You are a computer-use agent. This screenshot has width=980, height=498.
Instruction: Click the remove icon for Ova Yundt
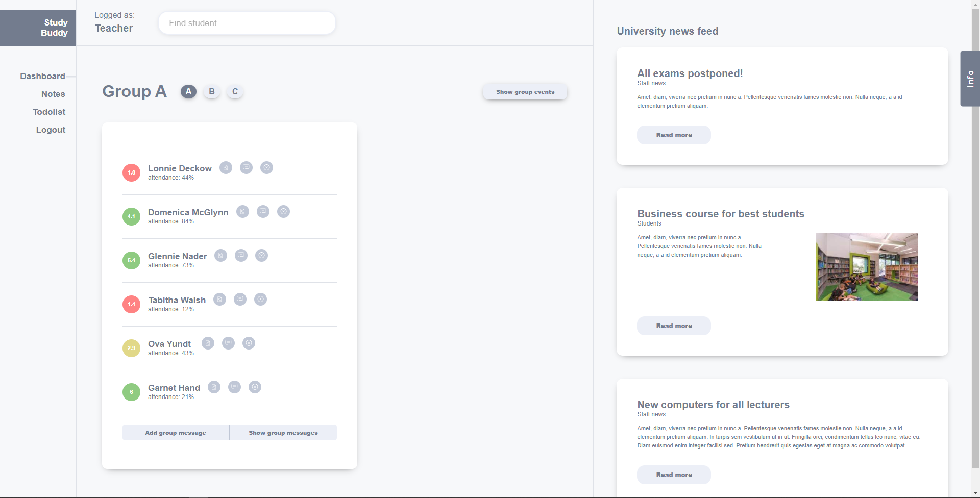pos(249,343)
